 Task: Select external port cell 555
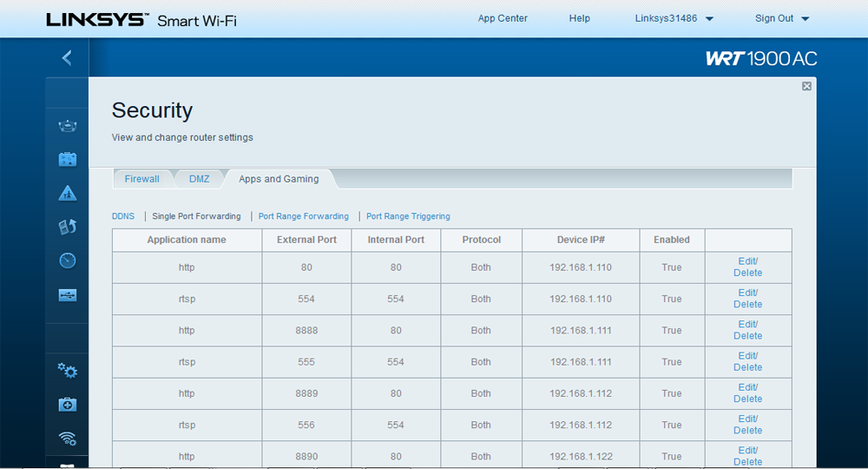[x=306, y=362]
